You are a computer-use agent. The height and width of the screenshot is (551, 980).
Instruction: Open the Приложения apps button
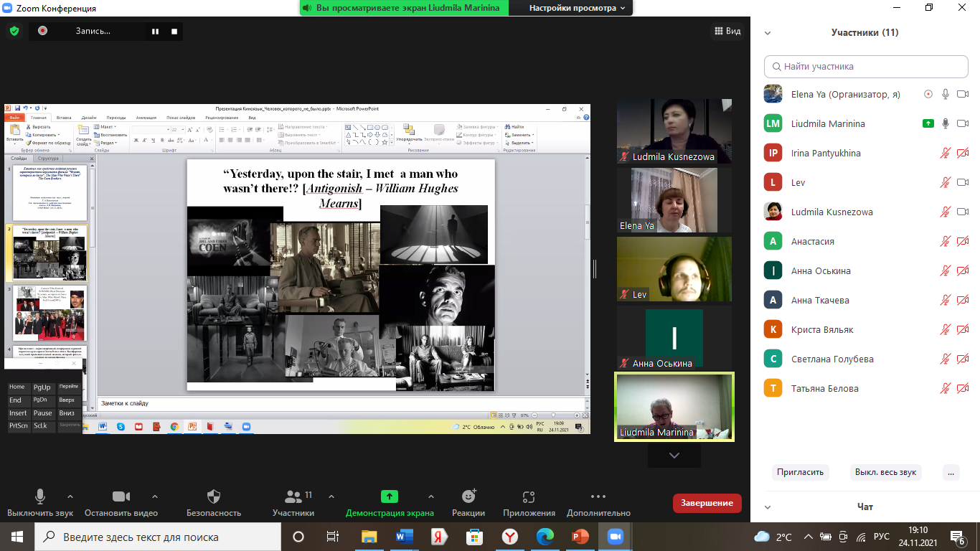click(x=529, y=503)
